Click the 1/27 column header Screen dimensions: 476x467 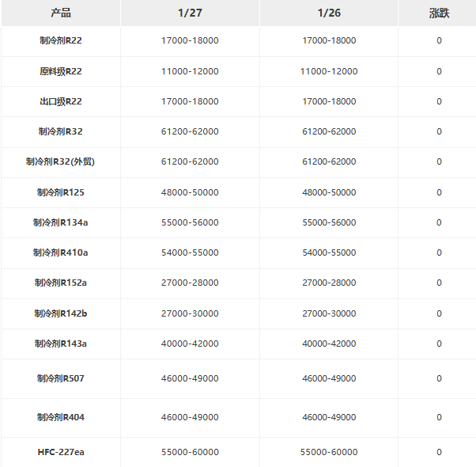(190, 13)
